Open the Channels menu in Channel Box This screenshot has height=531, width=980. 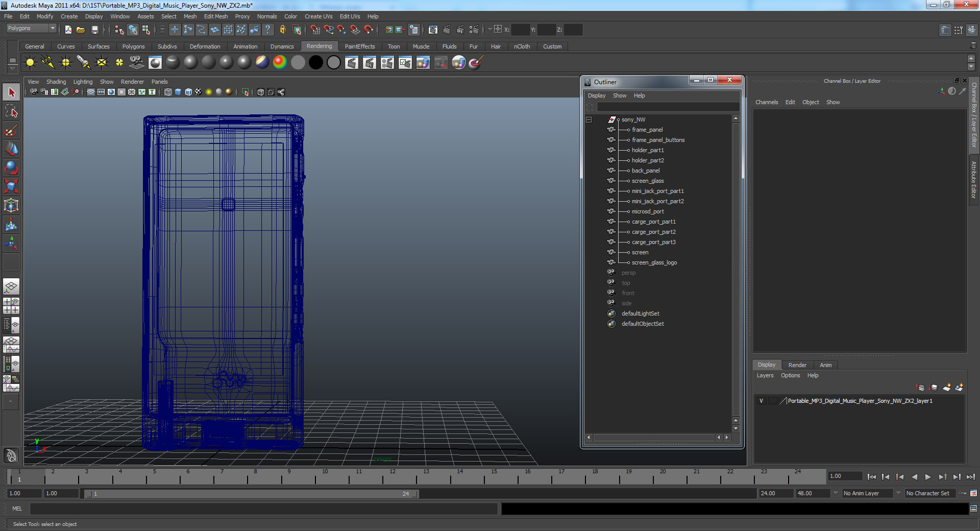point(767,102)
